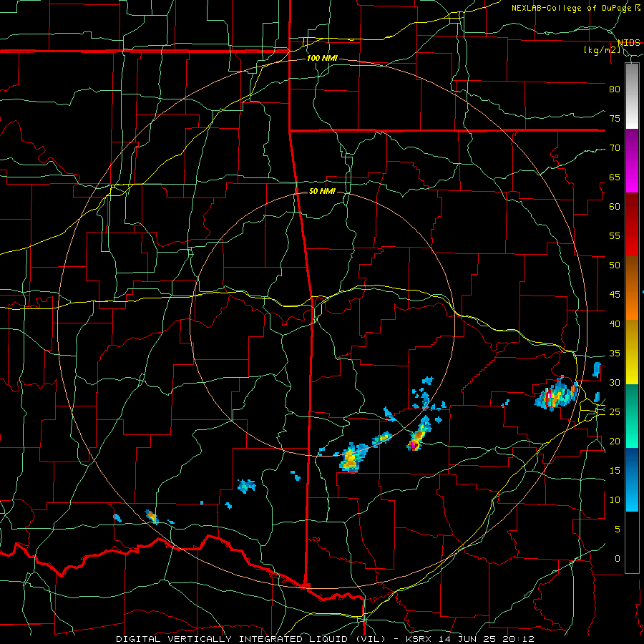
Task: Pick the light cyan segment of the color bar
Action: [632, 495]
